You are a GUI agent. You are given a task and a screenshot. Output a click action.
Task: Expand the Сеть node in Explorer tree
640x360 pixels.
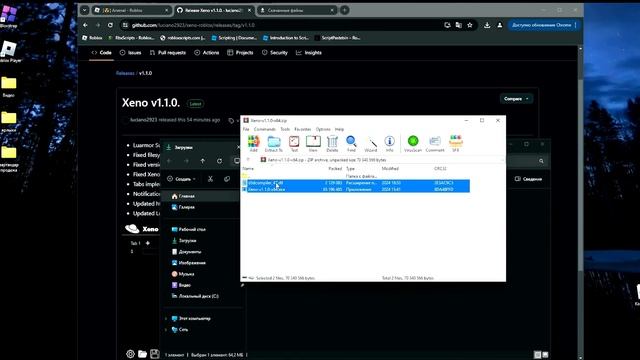[x=166, y=329]
